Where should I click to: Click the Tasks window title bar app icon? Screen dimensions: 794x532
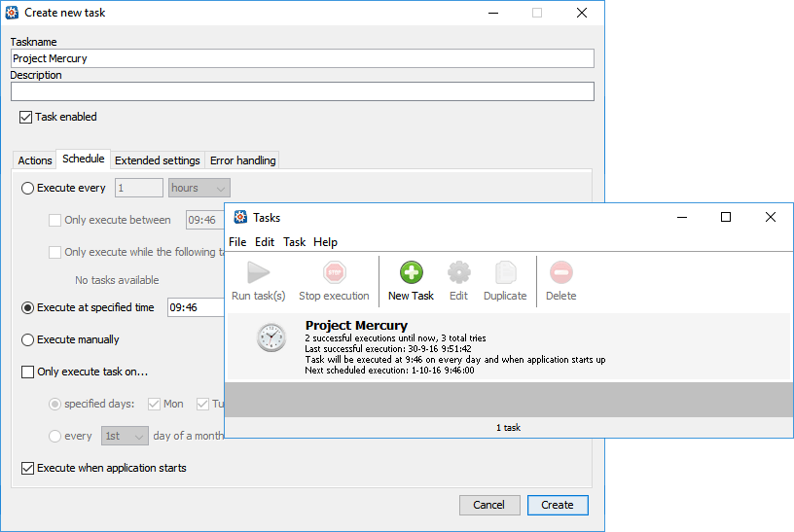[x=240, y=217]
